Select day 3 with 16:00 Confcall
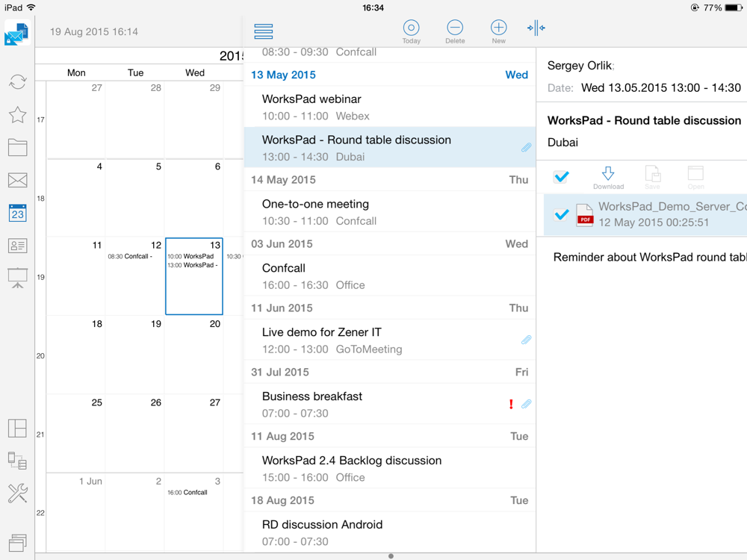747x560 pixels. click(x=194, y=512)
